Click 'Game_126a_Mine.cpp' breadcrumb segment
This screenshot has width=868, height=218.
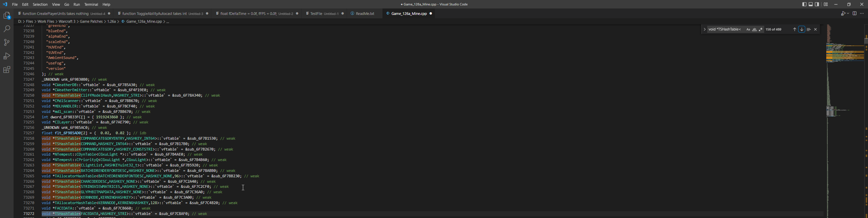(144, 21)
